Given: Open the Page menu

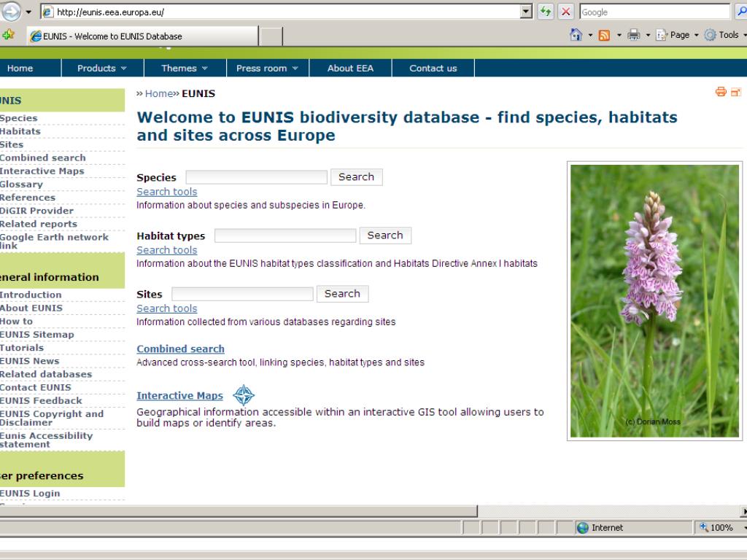Looking at the screenshot, I should click(677, 35).
